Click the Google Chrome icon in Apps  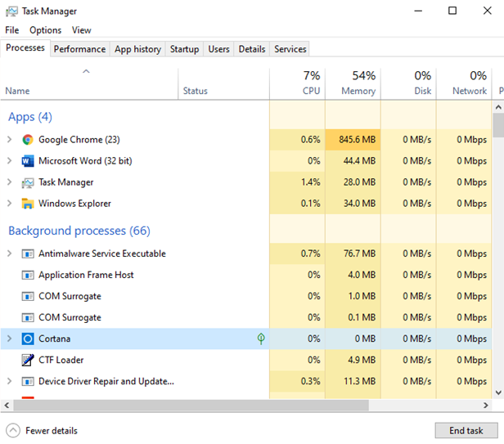pyautogui.click(x=28, y=140)
